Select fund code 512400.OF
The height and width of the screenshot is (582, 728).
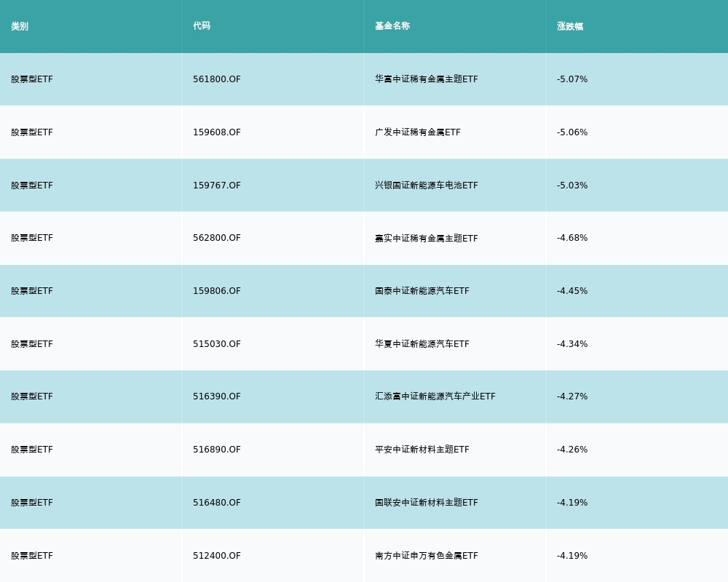point(217,556)
